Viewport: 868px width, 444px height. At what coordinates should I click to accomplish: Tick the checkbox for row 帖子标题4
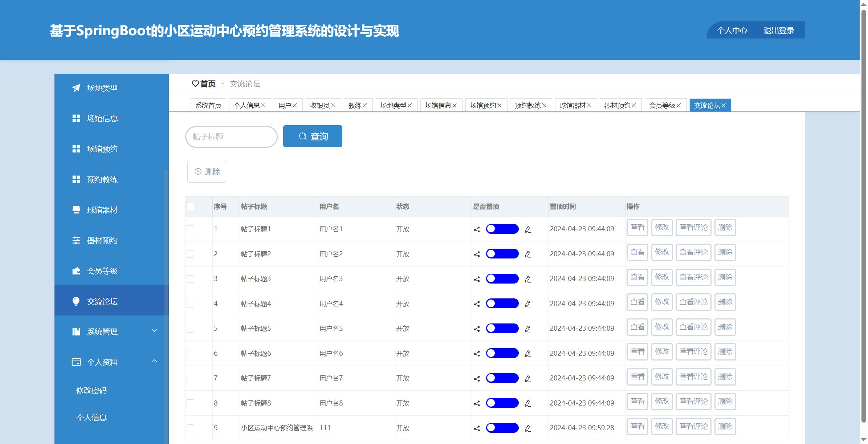coord(190,304)
